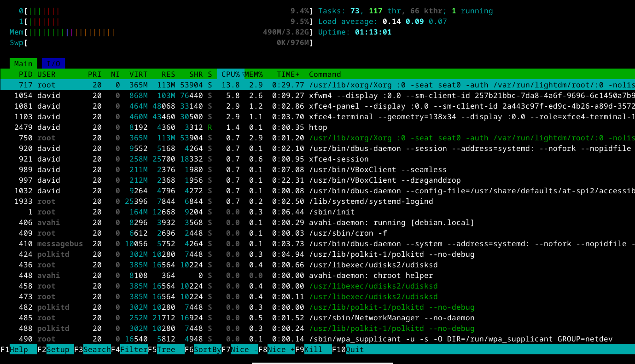Click the Tasks count in the header

pos(406,11)
